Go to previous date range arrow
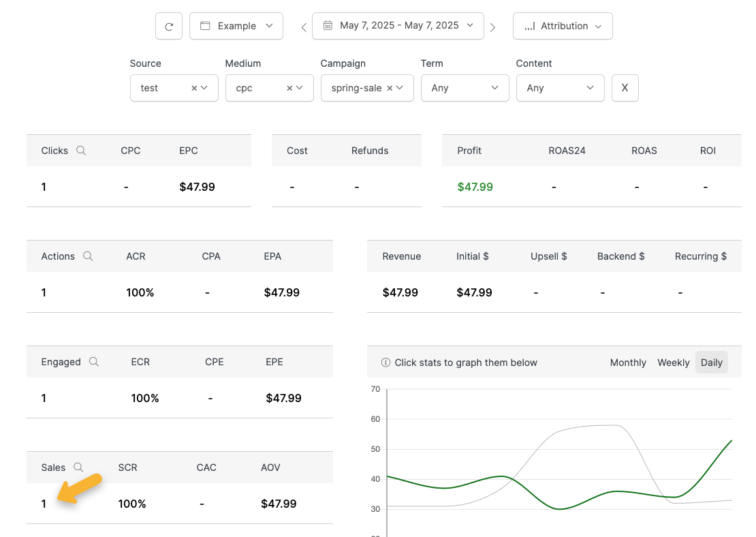This screenshot has width=756, height=537. click(304, 27)
